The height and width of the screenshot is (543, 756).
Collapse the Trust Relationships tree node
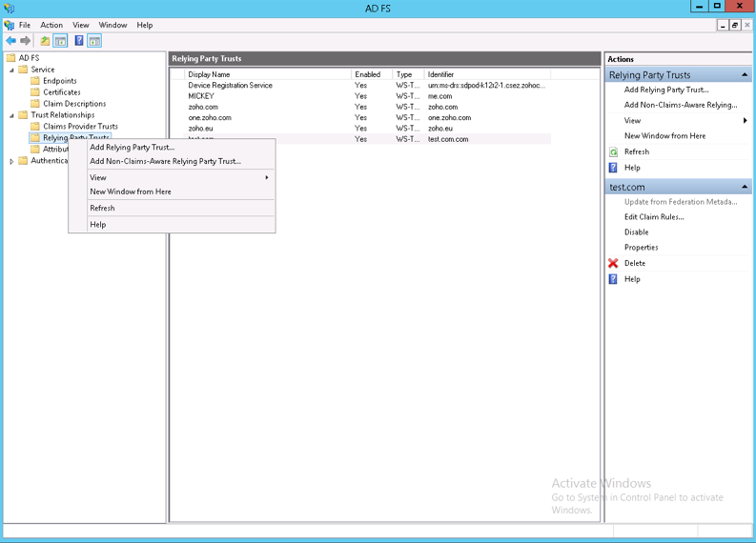(12, 115)
